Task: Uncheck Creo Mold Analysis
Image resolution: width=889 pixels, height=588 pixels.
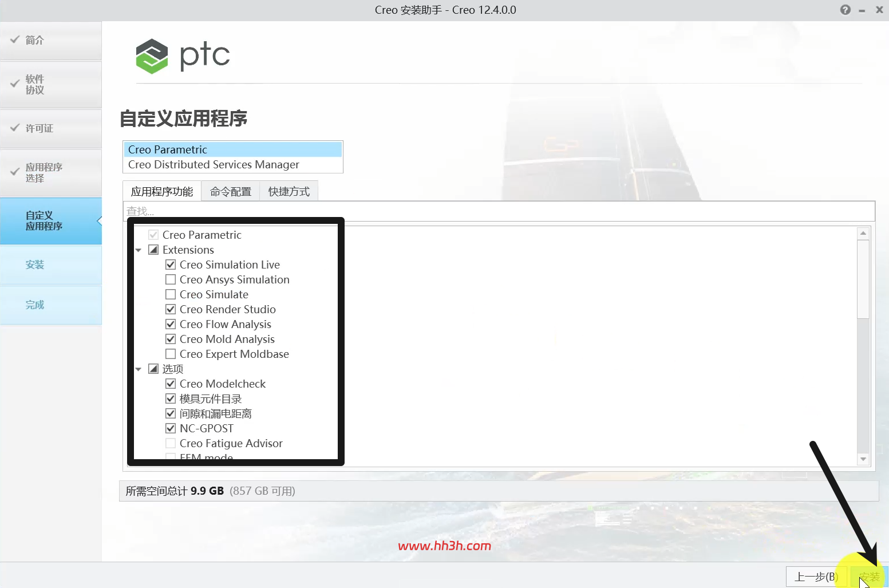Action: pos(171,339)
